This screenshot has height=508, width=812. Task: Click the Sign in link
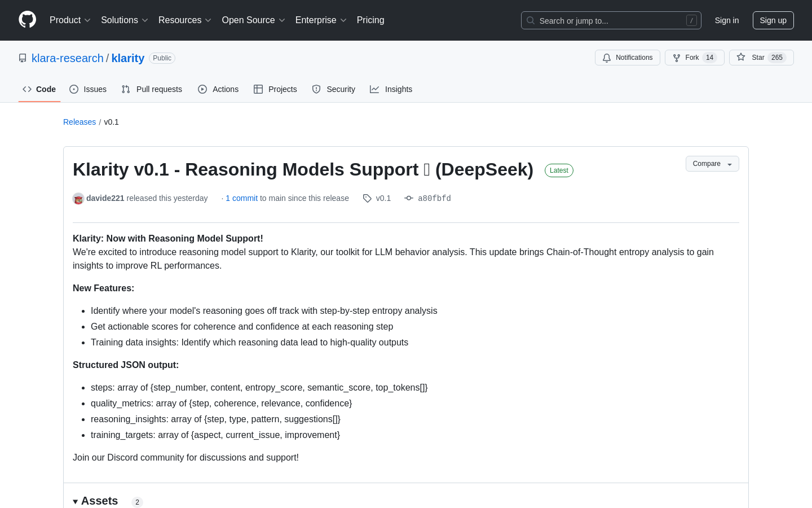[727, 20]
